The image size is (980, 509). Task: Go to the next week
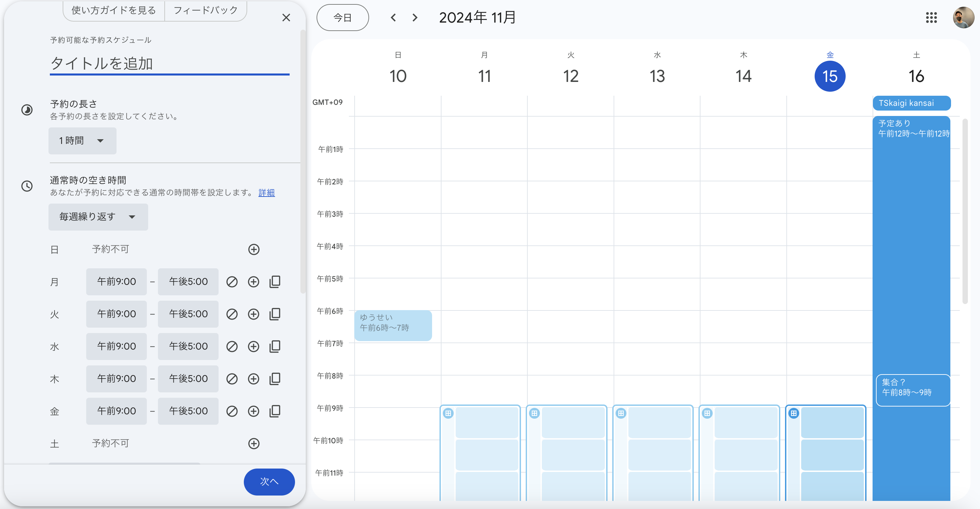point(415,18)
